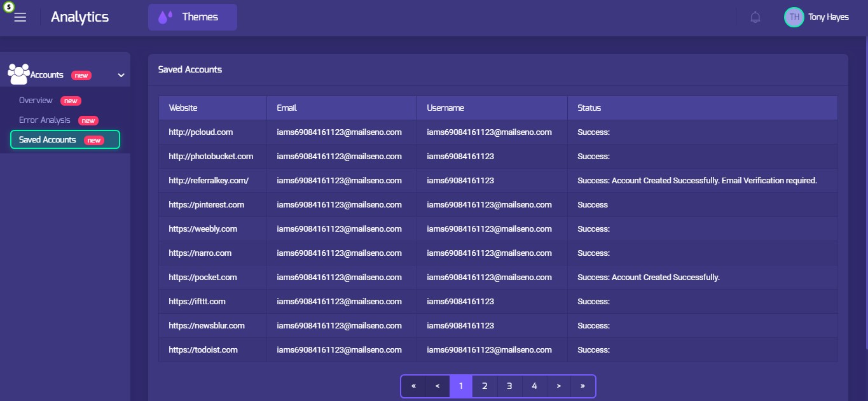Viewport: 868px width, 401px height.
Task: Click the new badge beside Overview
Action: 71,101
